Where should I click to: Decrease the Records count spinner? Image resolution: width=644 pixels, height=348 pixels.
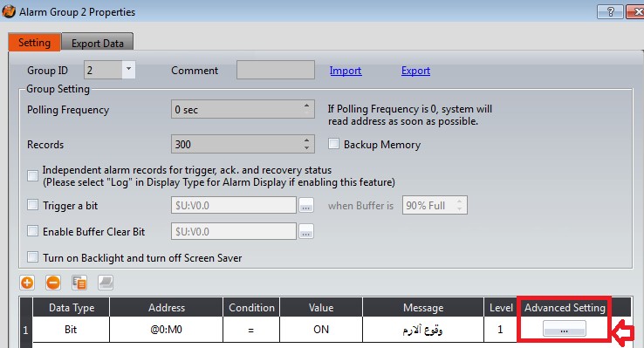pos(306,148)
